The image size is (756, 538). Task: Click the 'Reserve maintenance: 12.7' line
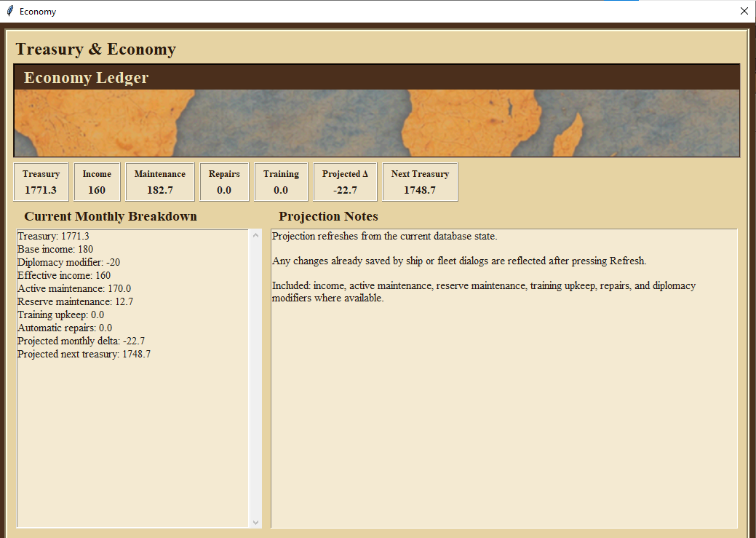(x=76, y=301)
